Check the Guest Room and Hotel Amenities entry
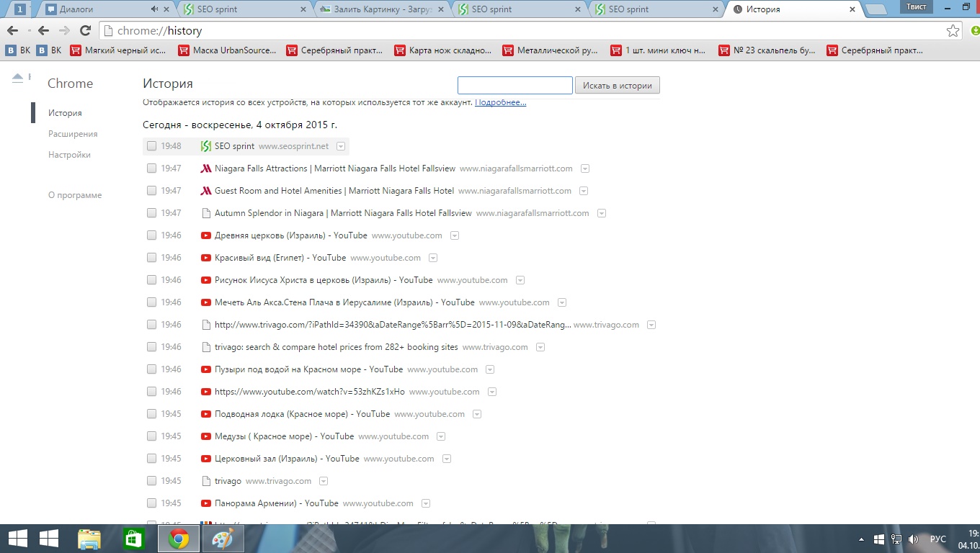The height and width of the screenshot is (553, 980). (x=151, y=191)
